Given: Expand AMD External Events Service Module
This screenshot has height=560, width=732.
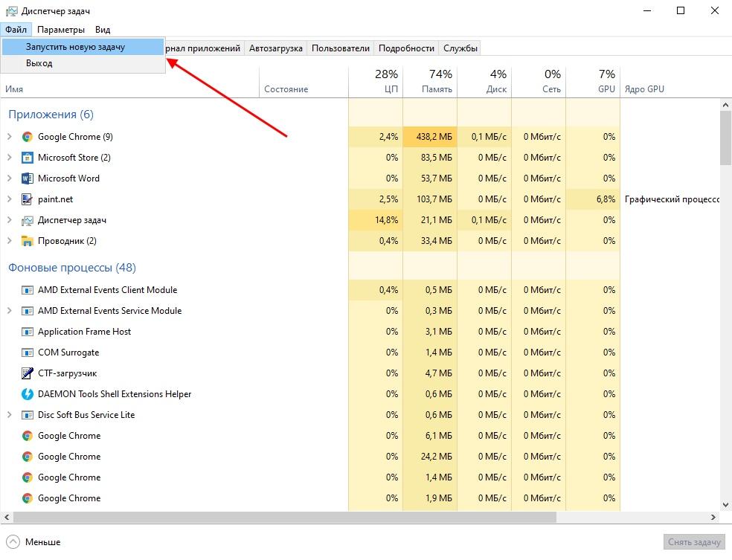Looking at the screenshot, I should tap(10, 311).
